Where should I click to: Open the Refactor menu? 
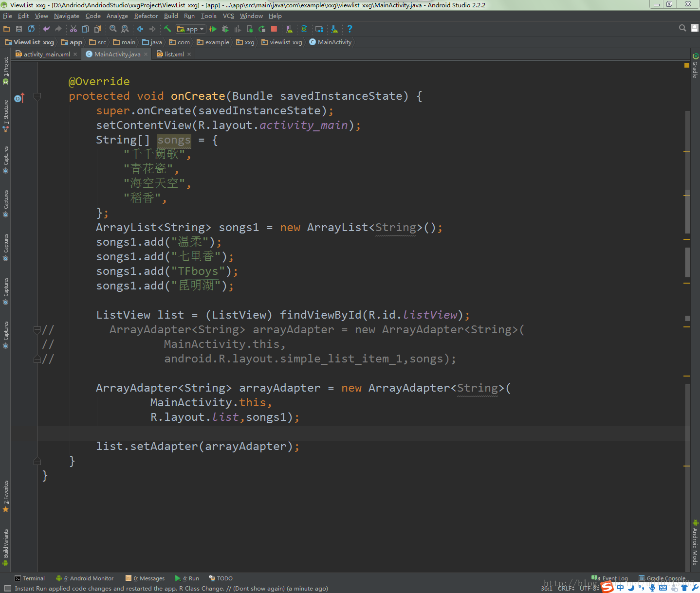pyautogui.click(x=146, y=16)
